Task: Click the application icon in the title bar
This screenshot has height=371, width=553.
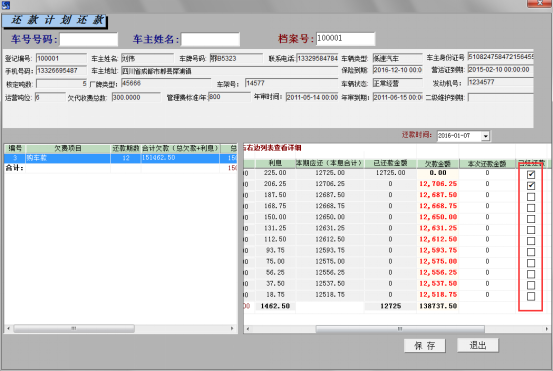Action: (6, 5)
